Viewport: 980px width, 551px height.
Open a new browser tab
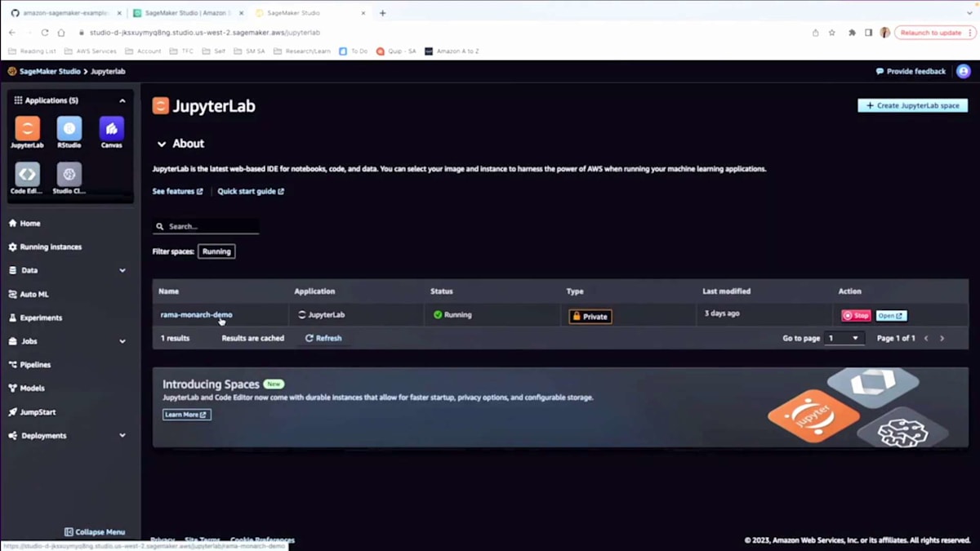[x=382, y=13]
